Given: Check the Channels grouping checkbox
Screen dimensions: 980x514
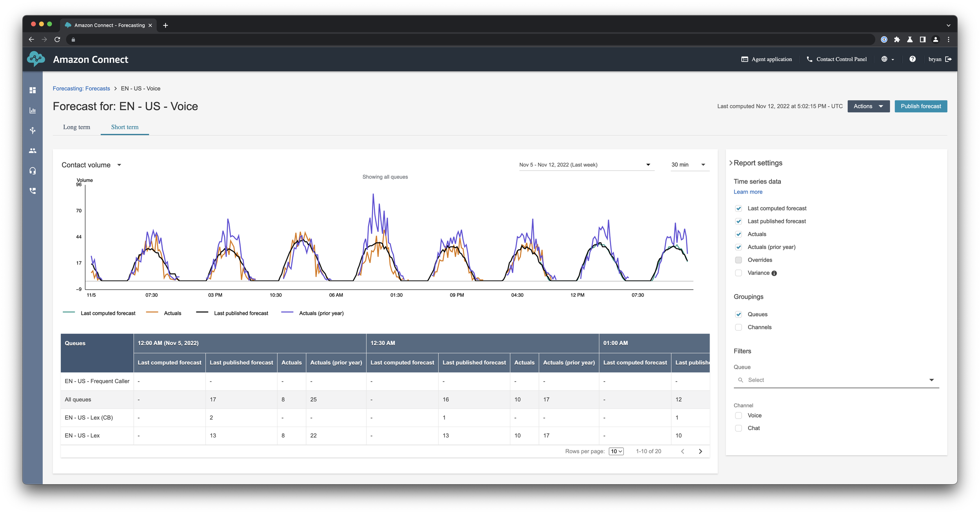Looking at the screenshot, I should tap(739, 327).
